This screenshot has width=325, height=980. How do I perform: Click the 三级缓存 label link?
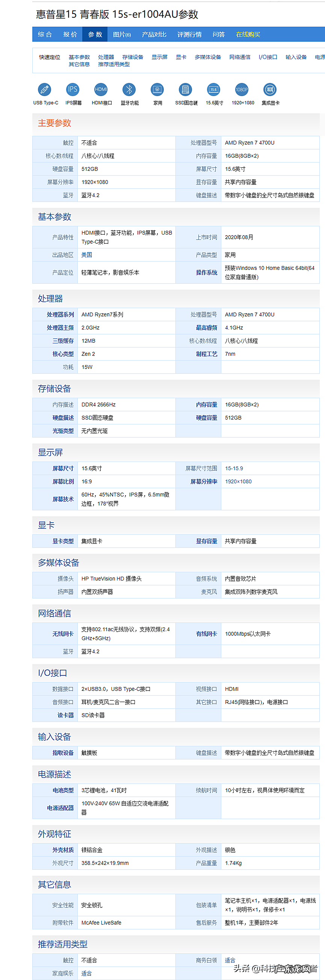[x=63, y=341]
